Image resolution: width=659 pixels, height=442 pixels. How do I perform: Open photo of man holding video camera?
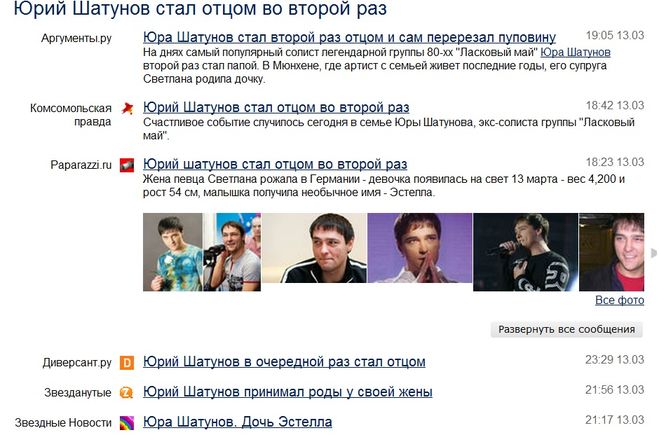coord(232,252)
